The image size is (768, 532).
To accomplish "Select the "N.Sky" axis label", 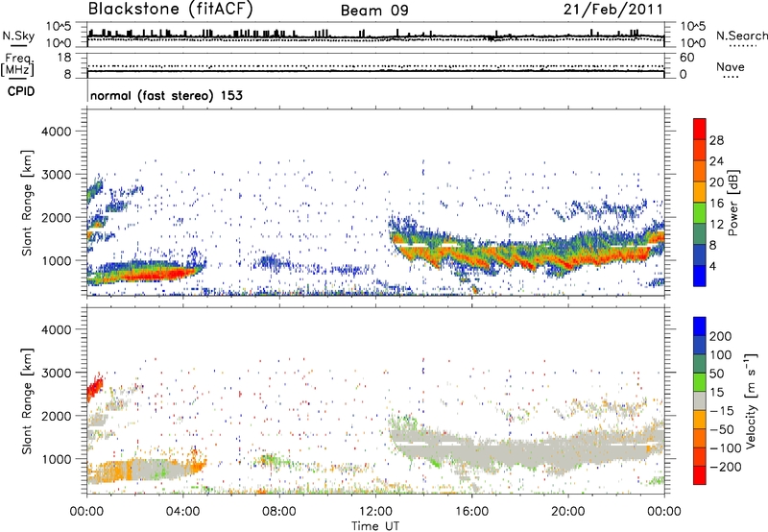I will (x=18, y=36).
